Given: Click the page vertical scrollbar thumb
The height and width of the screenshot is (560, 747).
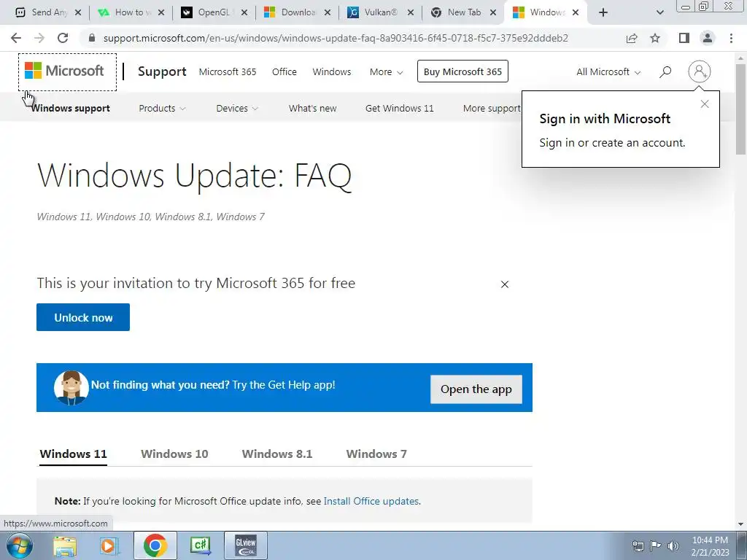Looking at the screenshot, I should coord(740,109).
